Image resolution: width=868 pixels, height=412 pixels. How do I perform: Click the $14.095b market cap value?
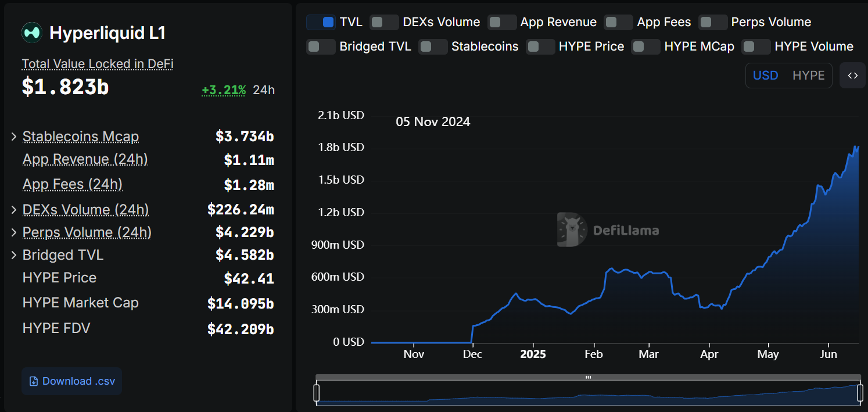(x=241, y=303)
